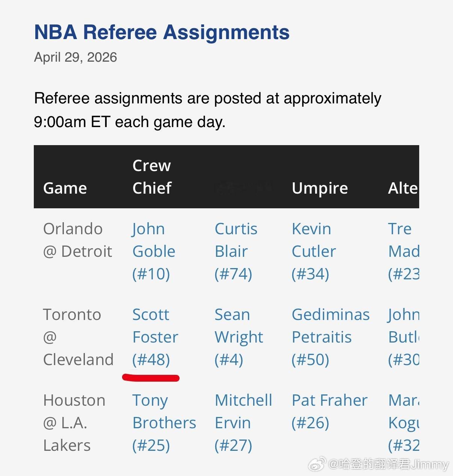The height and width of the screenshot is (476, 453).
Task: Open Pat Fraher (#26) referee link
Action: point(329,411)
